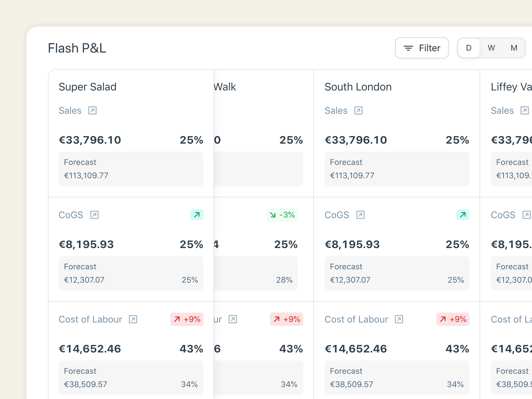532x399 pixels.
Task: Open Super Salad Sales external link icon
Action: [92, 111]
